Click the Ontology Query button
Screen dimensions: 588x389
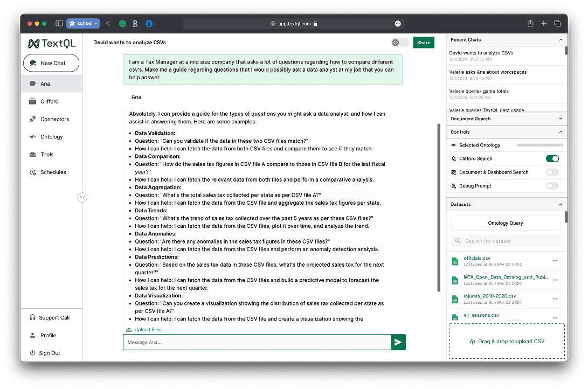point(505,223)
